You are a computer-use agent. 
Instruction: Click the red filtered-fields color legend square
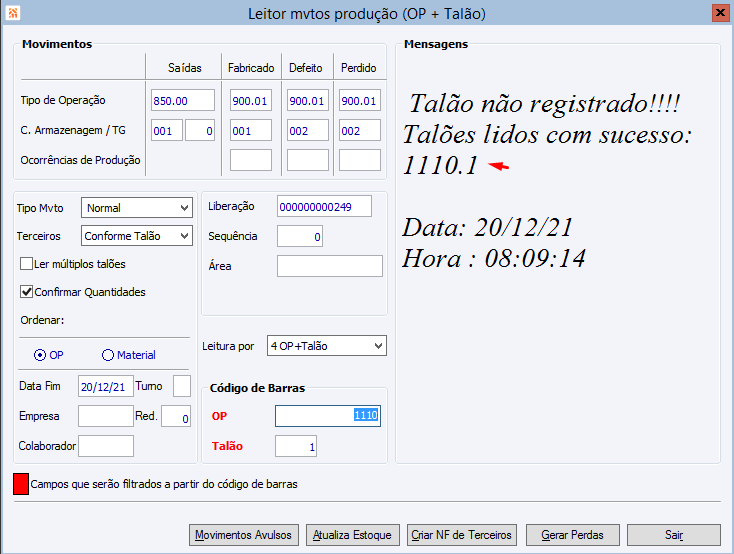point(21,484)
